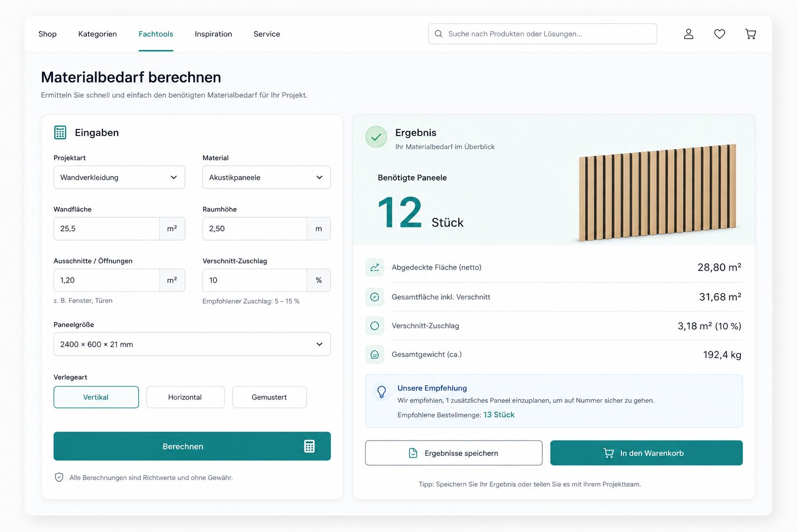
Task: Open the wishlist heart icon
Action: coord(720,34)
